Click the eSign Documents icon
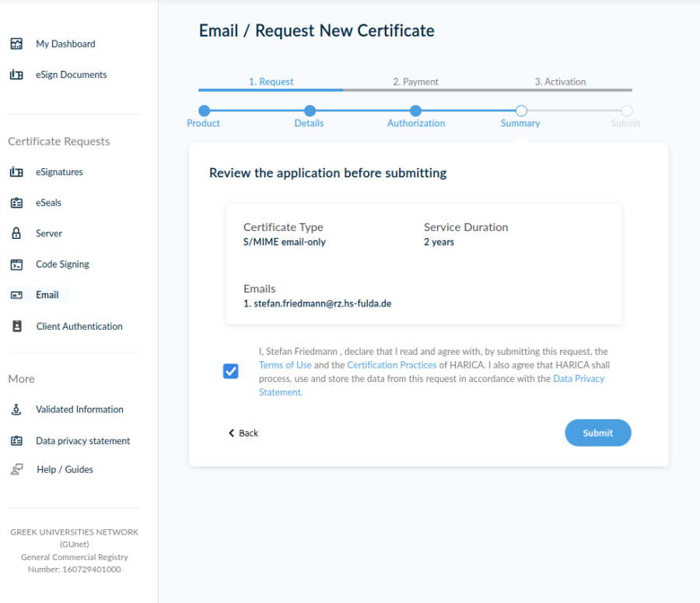The width and height of the screenshot is (700, 603). pos(16,75)
